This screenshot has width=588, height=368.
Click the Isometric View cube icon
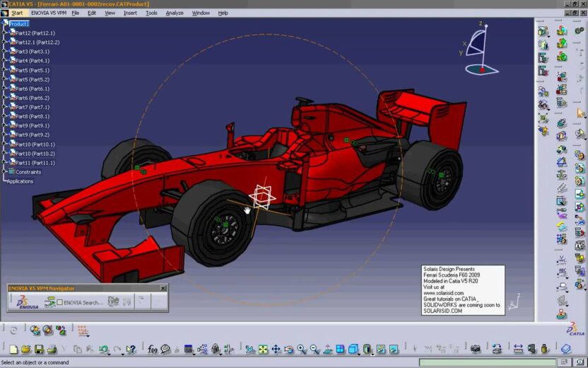click(353, 349)
